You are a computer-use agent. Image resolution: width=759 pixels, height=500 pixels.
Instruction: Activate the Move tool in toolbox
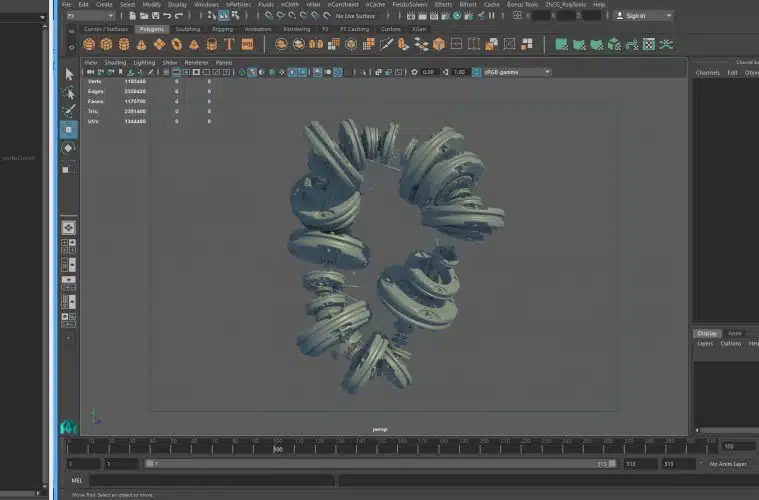69,130
